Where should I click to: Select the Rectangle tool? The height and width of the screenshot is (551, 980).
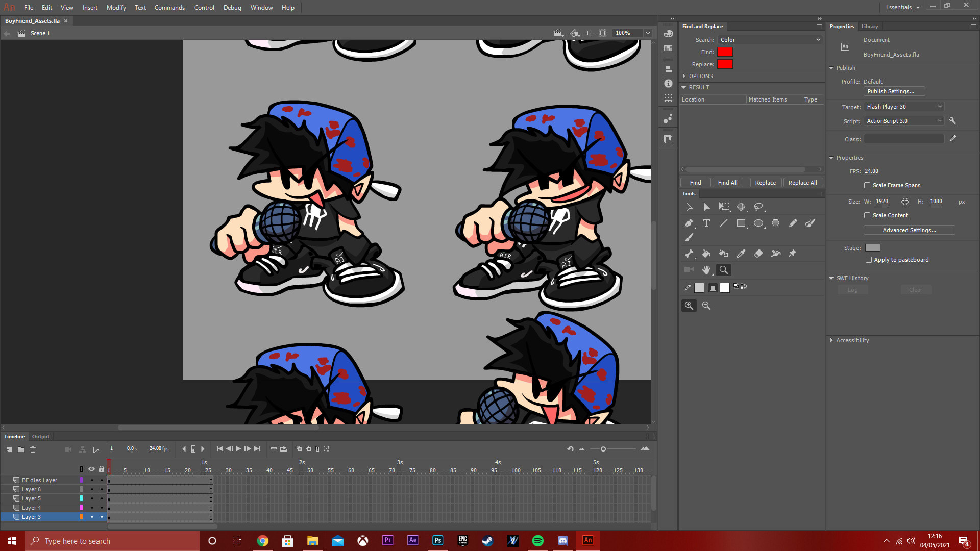click(741, 223)
